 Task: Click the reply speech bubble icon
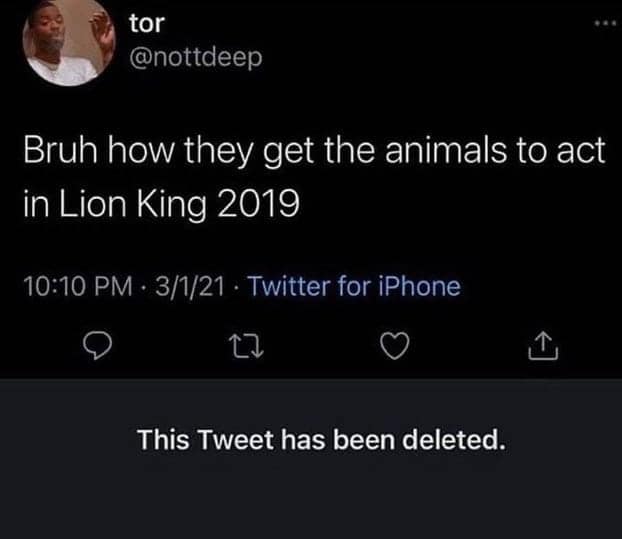point(95,347)
